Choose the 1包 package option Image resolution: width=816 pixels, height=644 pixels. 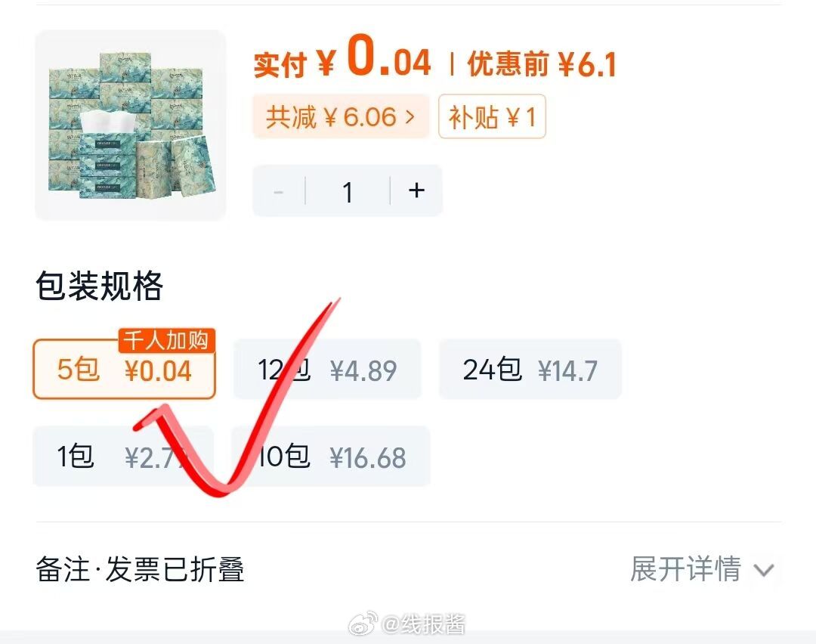pyautogui.click(x=123, y=456)
